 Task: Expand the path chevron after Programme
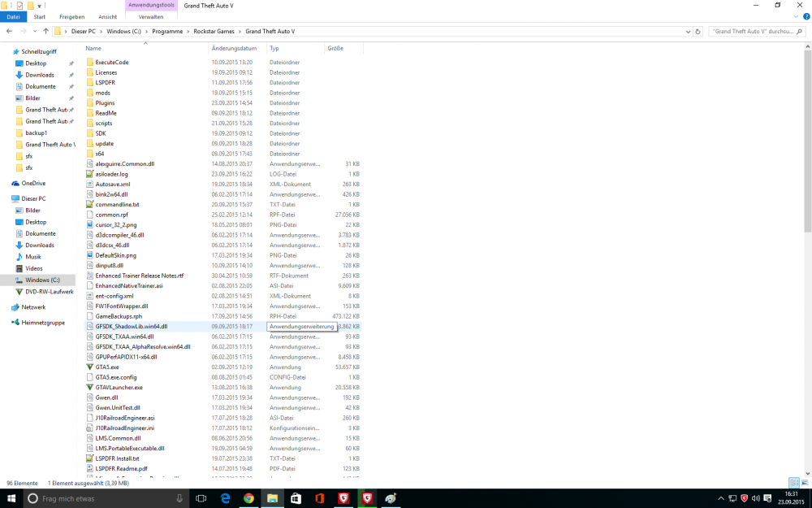tap(188, 31)
